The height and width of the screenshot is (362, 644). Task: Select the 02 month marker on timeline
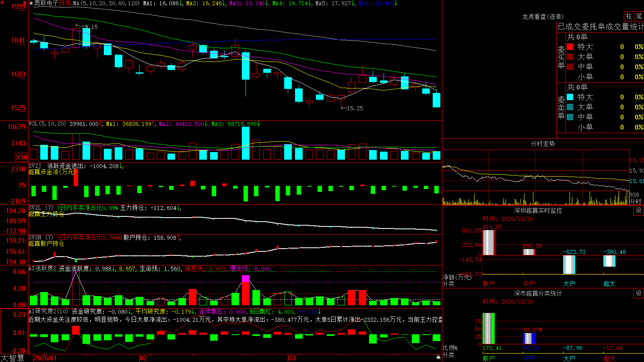point(143,358)
